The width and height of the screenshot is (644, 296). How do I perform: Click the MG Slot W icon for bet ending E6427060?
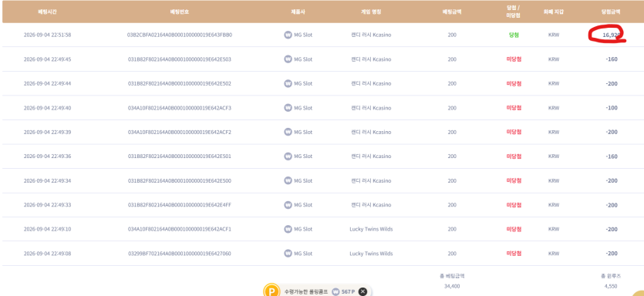point(288,254)
